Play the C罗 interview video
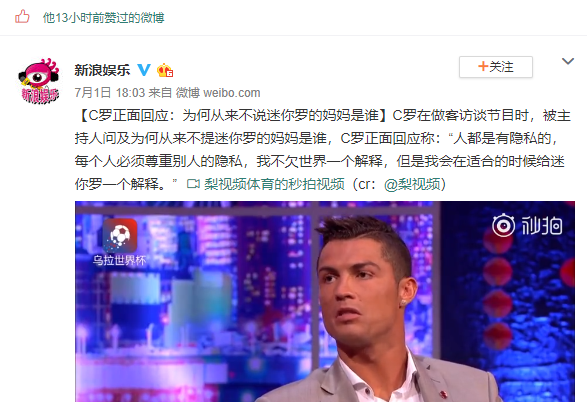This screenshot has height=402, width=587. pyautogui.click(x=325, y=302)
